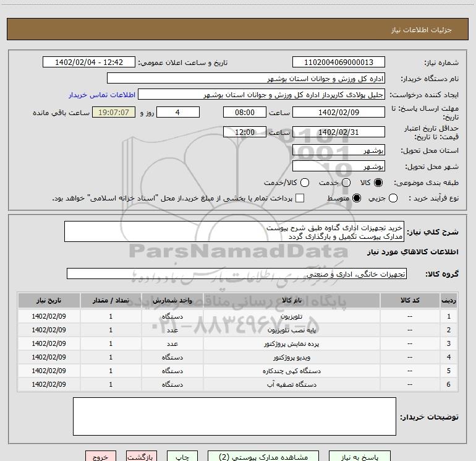Image resolution: width=476 pixels, height=461 pixels.
Task: Choose the جزیی purchase type
Action: (393, 198)
